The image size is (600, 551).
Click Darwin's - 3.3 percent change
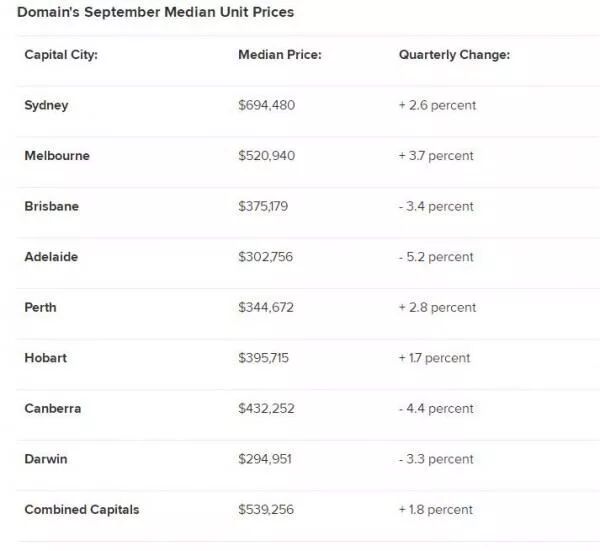point(436,459)
